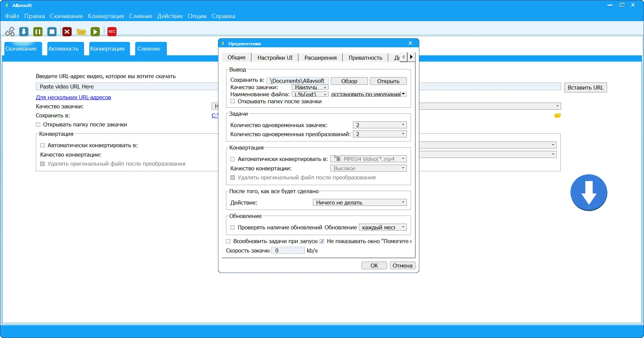The image size is (644, 338).
Task: Open the 'Действие' menu
Action: 170,16
